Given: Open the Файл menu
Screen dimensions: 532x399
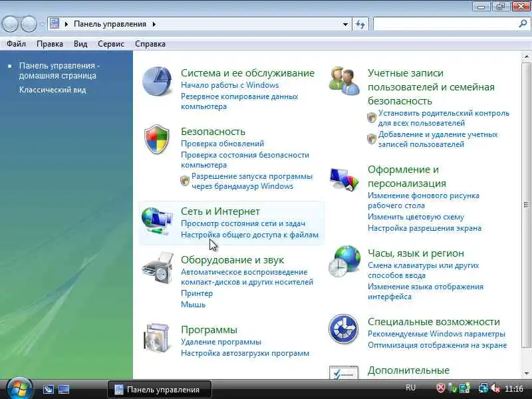Looking at the screenshot, I should pyautogui.click(x=16, y=44).
